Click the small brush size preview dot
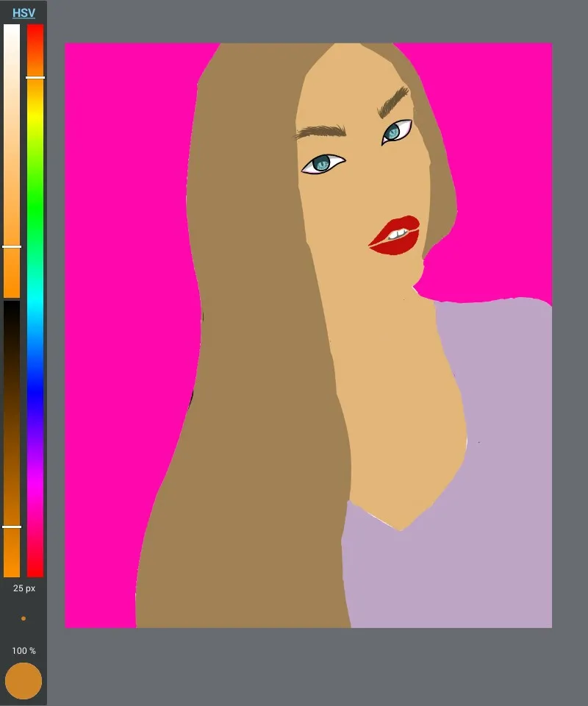The image size is (588, 706). pyautogui.click(x=24, y=618)
